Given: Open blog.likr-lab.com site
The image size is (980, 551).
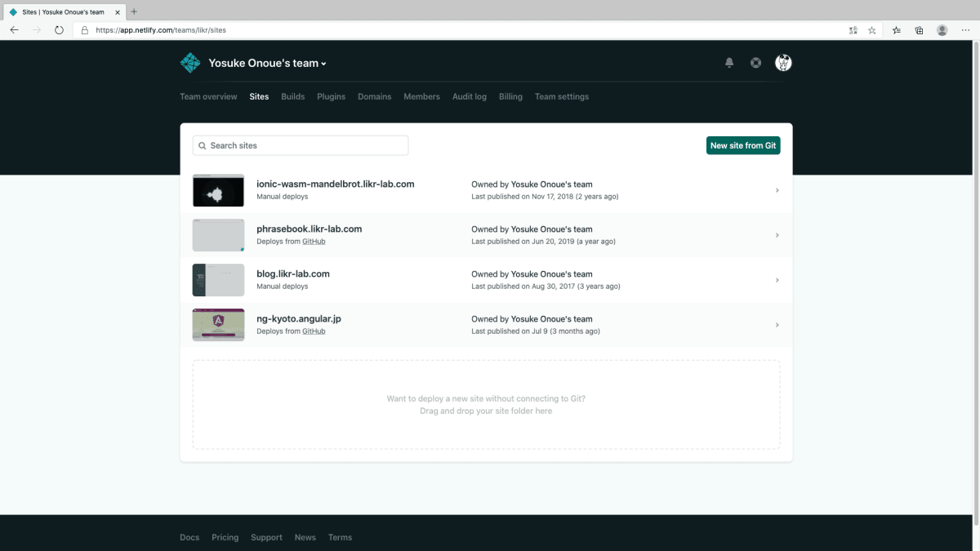Looking at the screenshot, I should click(293, 273).
